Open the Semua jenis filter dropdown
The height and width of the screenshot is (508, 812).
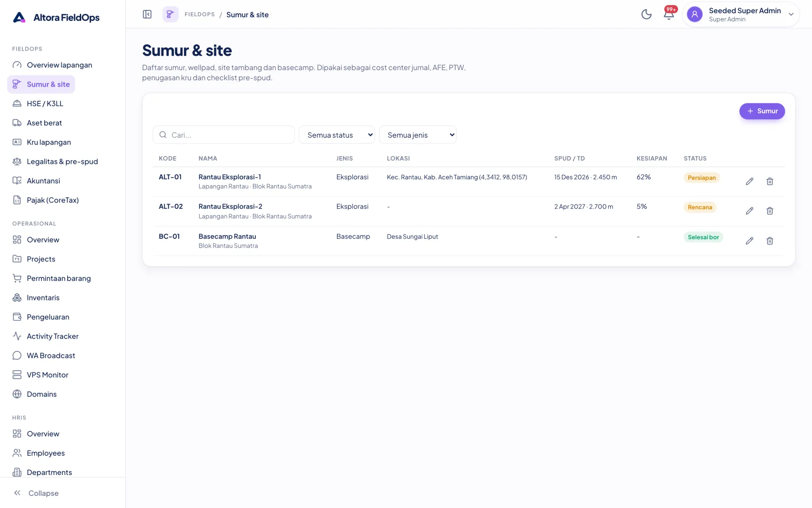[x=418, y=135]
